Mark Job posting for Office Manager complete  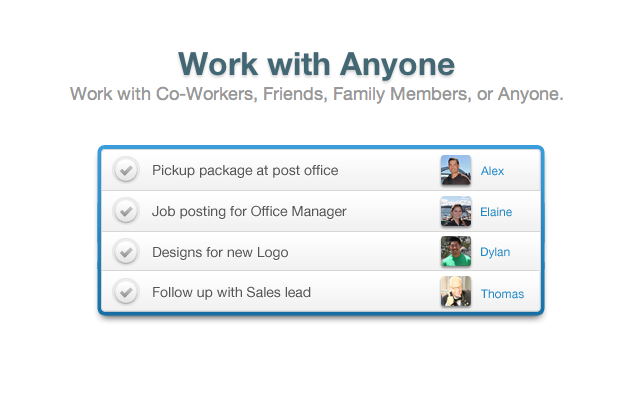point(125,212)
